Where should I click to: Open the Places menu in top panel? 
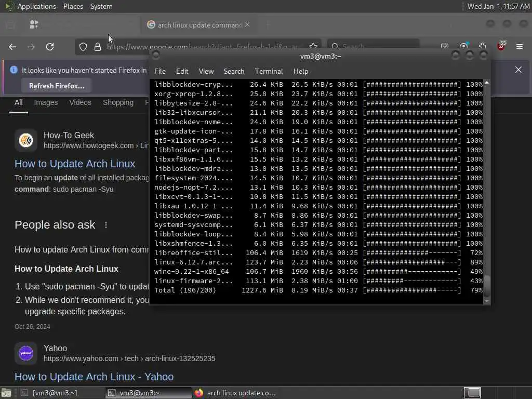click(x=73, y=6)
